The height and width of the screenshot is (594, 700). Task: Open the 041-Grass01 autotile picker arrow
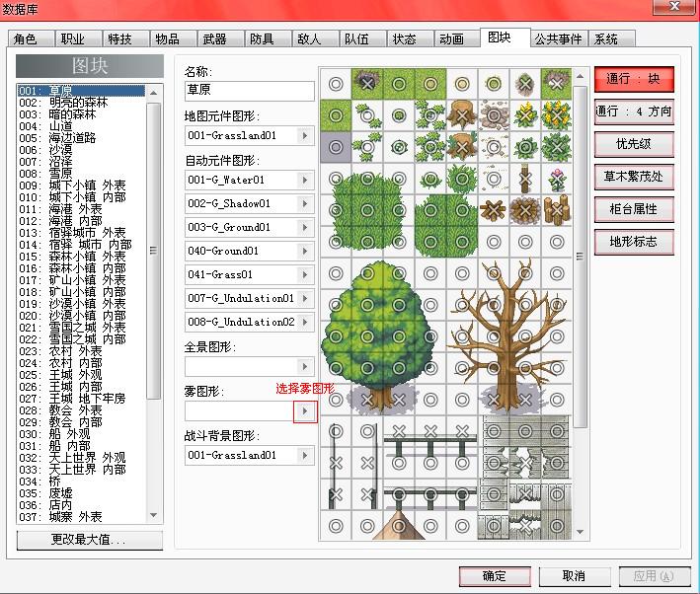click(305, 274)
